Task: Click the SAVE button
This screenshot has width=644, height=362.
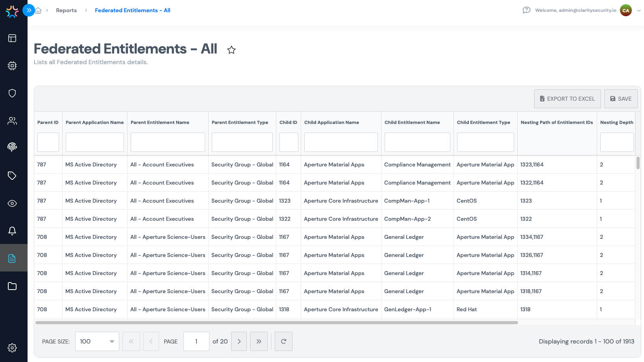Action: pyautogui.click(x=620, y=99)
